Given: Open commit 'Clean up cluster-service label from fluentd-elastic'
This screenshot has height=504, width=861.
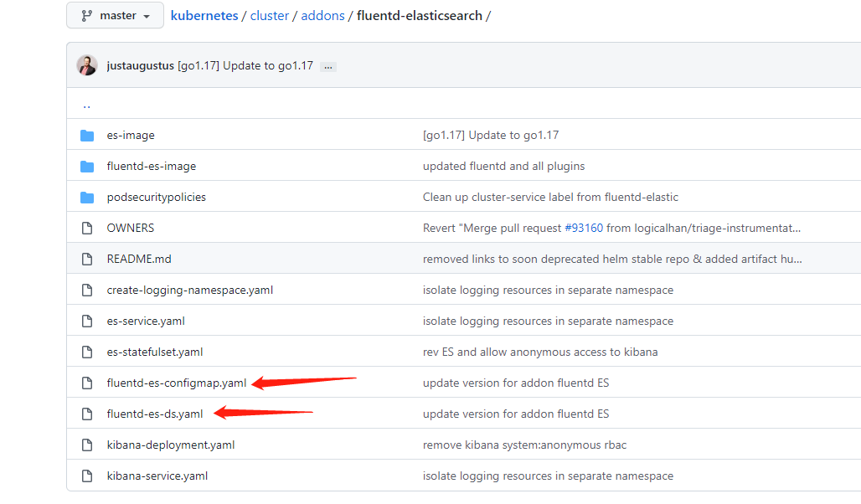Looking at the screenshot, I should pos(550,197).
